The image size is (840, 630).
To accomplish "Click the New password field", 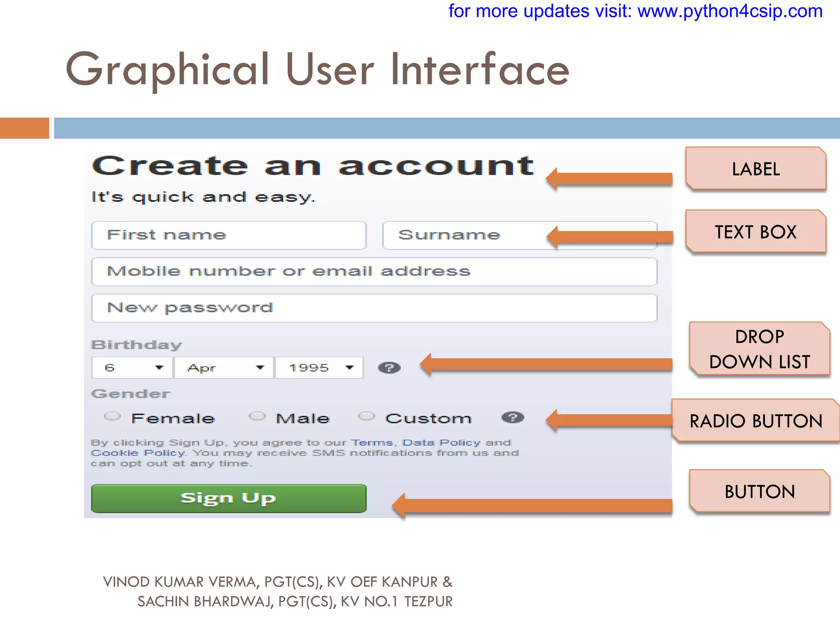I will click(x=374, y=308).
